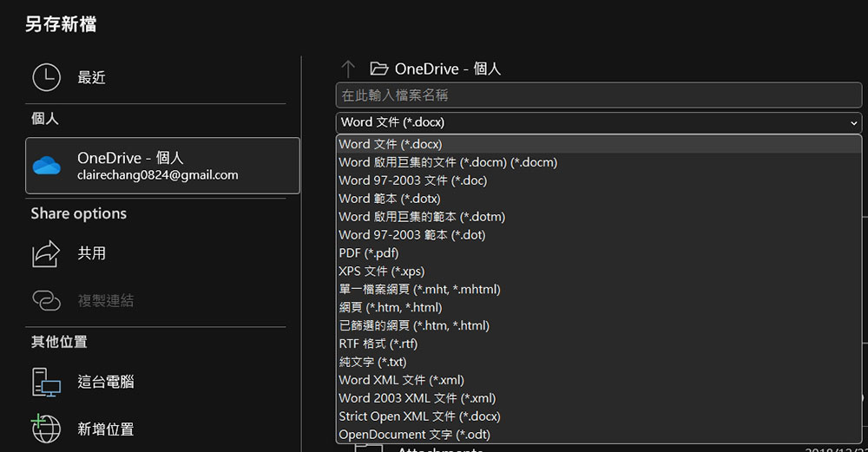
Task: Select the OneDrive - 個人 location entry
Action: coord(163,166)
